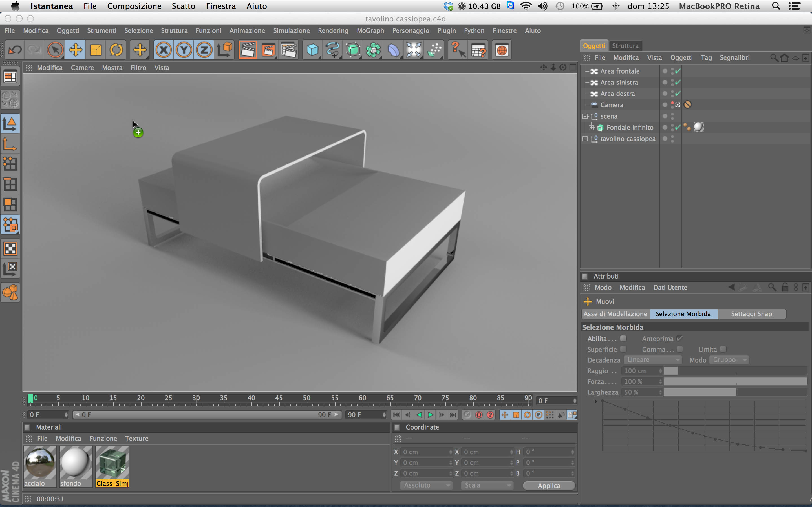Viewport: 812px width, 507px height.
Task: Select the Scale tool icon
Action: [96, 50]
